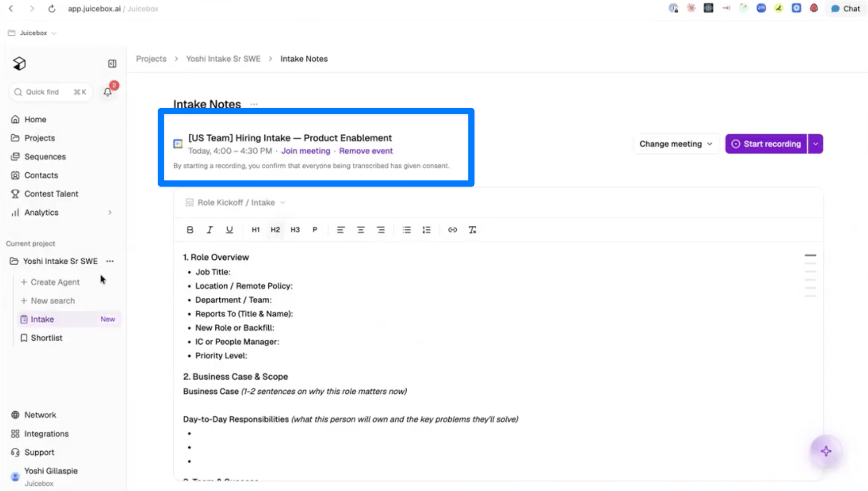This screenshot has height=491, width=868.
Task: Go forward in browser history
Action: pyautogui.click(x=32, y=8)
